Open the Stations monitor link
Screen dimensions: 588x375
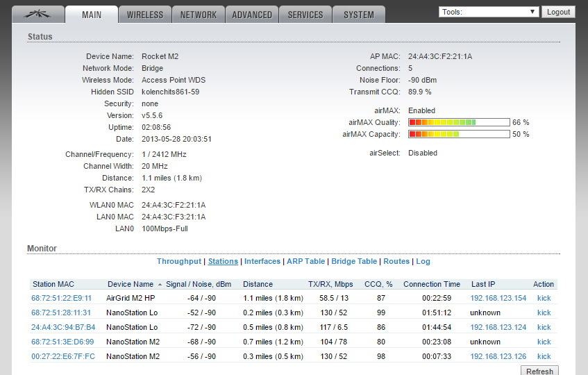click(223, 261)
